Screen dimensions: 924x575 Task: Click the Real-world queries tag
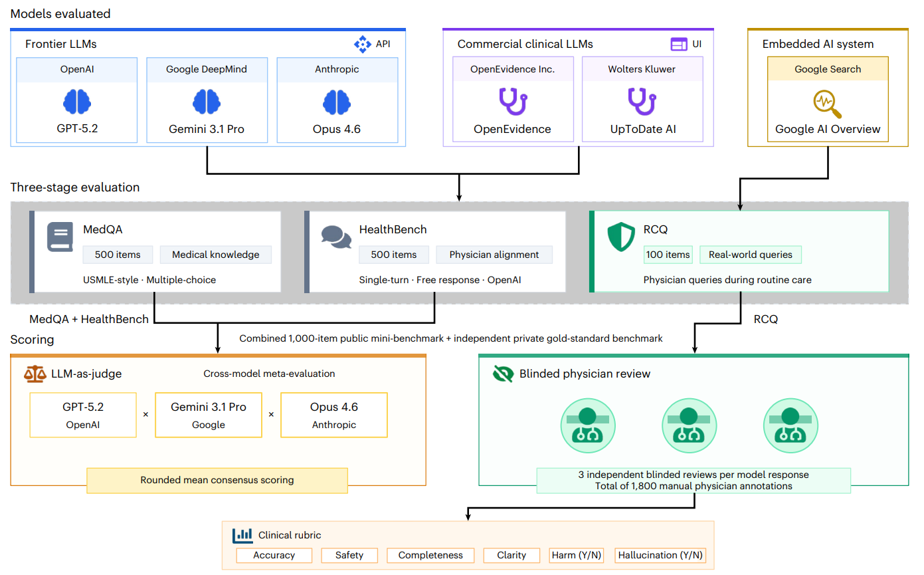(x=751, y=255)
